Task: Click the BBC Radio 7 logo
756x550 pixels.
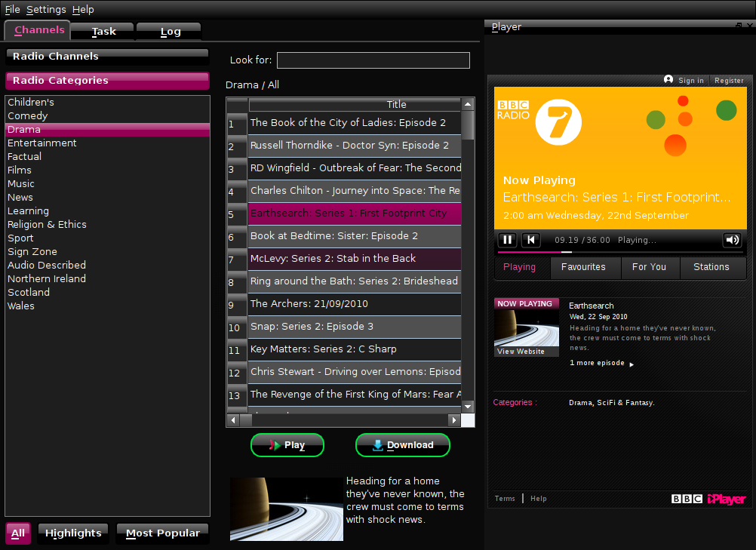Action: [539, 122]
